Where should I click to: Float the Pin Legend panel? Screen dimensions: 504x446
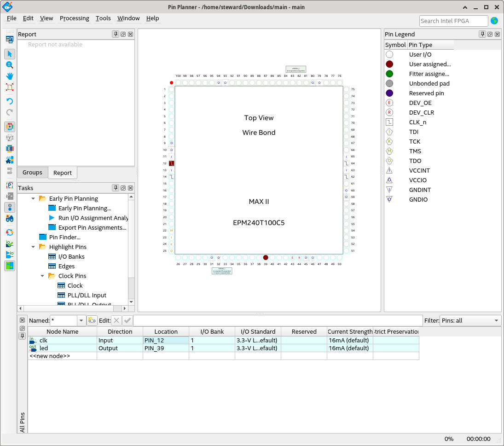click(490, 34)
